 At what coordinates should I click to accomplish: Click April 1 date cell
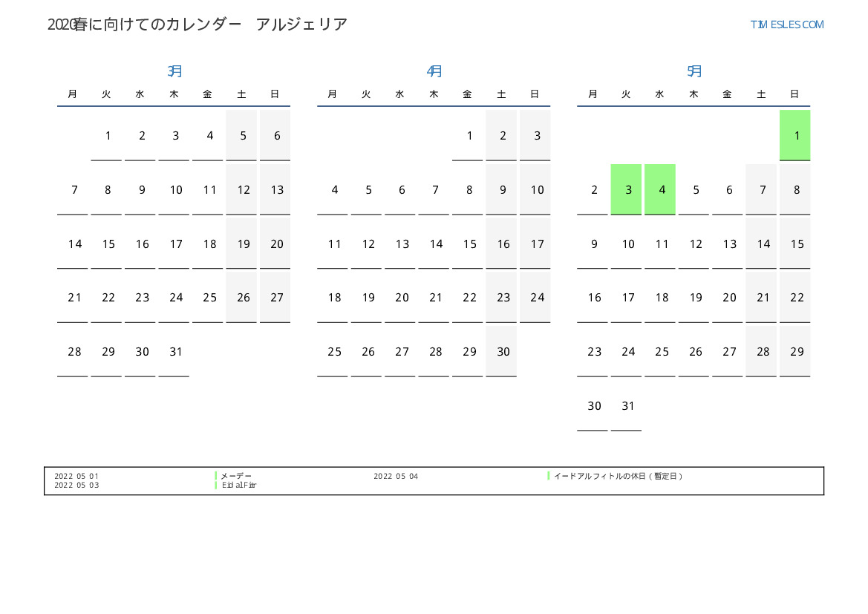click(468, 136)
